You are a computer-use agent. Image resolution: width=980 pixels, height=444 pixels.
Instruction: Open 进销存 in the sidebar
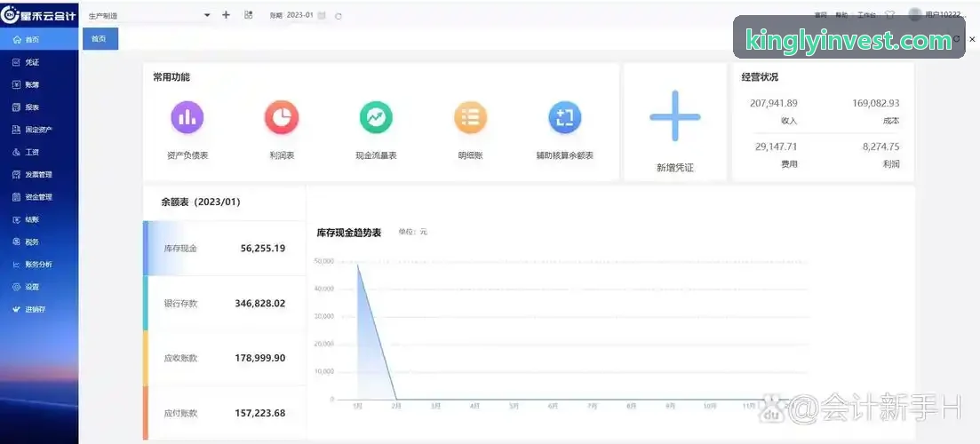(x=39, y=310)
